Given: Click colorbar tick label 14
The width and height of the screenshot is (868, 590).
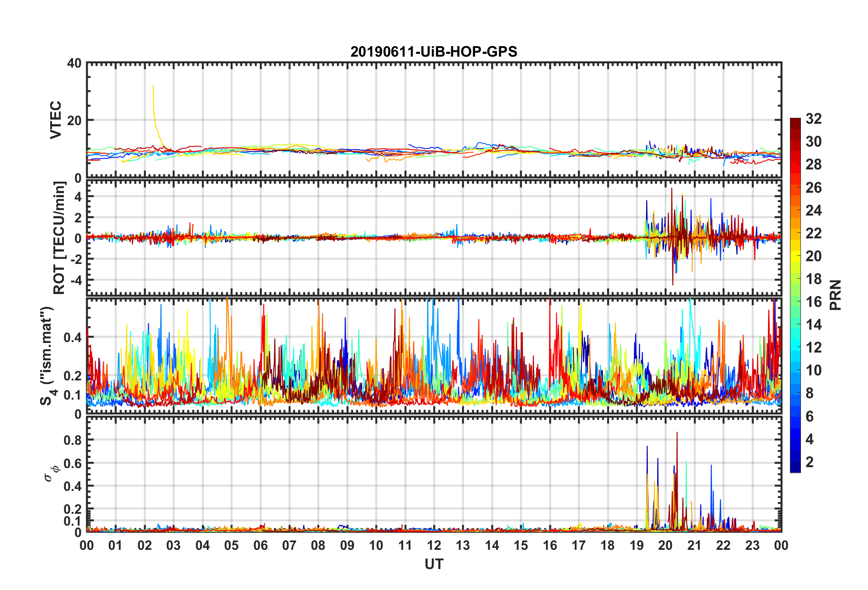Looking at the screenshot, I should [814, 325].
